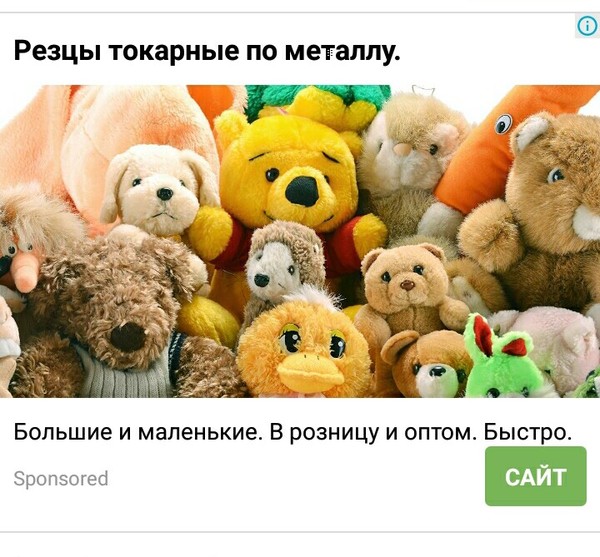This screenshot has width=600, height=557.
Task: Click the orange carrot toy's eye
Action: pyautogui.click(x=504, y=124)
